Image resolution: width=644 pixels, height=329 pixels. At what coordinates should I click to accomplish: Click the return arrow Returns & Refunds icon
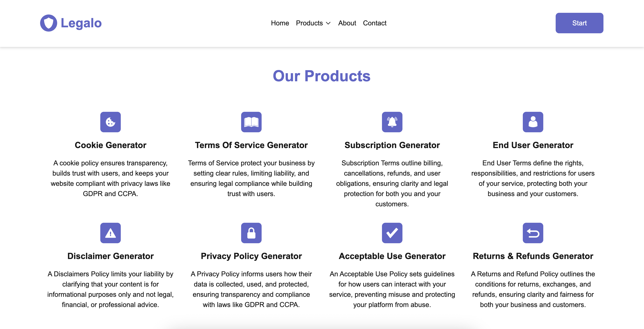coord(533,233)
